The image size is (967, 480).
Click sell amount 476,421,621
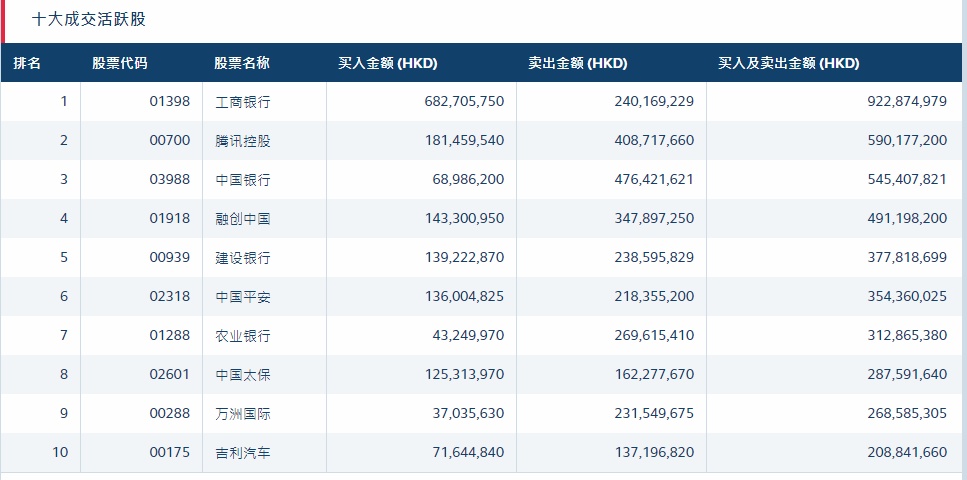point(654,179)
